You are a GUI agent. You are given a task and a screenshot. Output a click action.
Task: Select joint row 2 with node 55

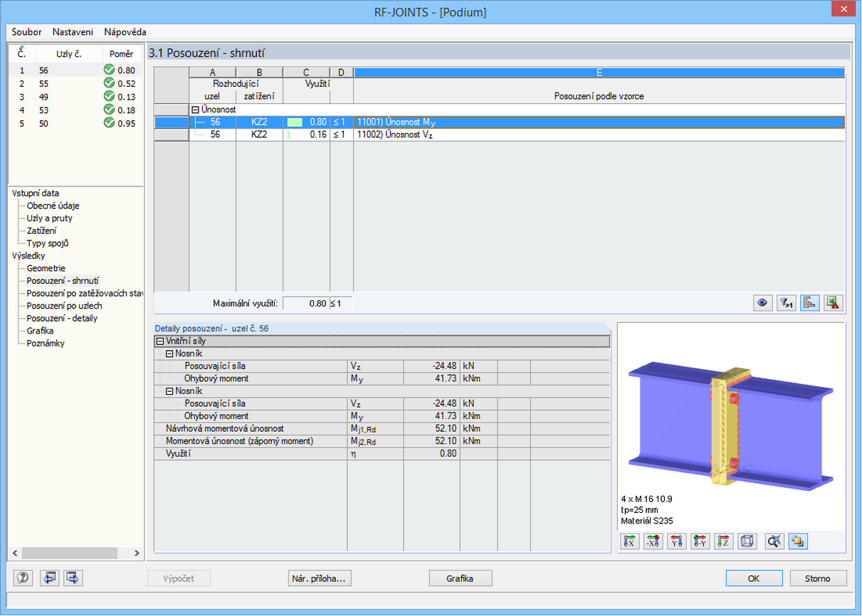click(x=75, y=83)
